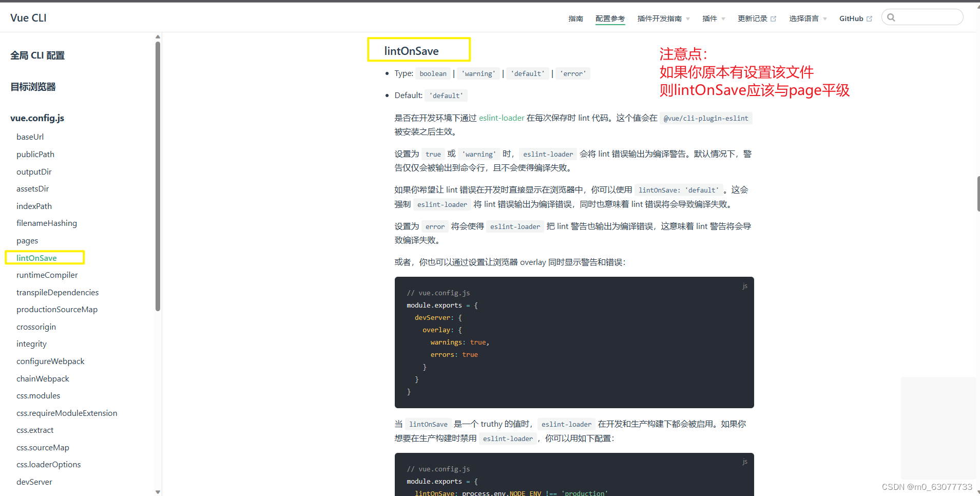The width and height of the screenshot is (980, 496).
Task: Click the @vue/cli-plugin-eslint code tag
Action: click(x=706, y=118)
